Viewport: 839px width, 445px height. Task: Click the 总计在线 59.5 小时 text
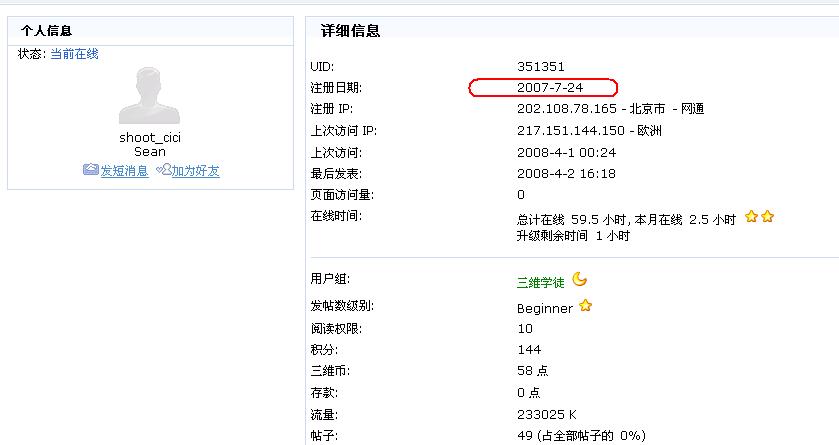(570, 219)
